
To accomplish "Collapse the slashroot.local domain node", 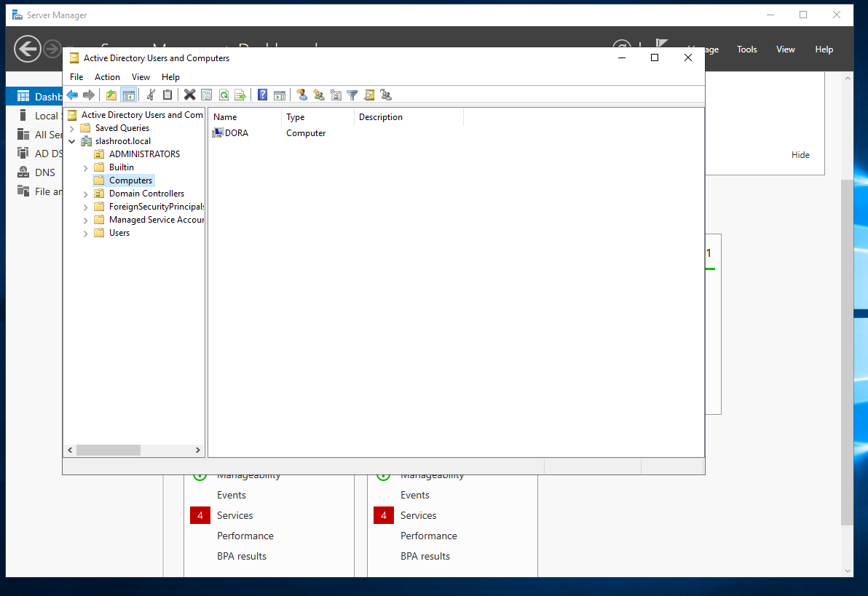I will [72, 141].
